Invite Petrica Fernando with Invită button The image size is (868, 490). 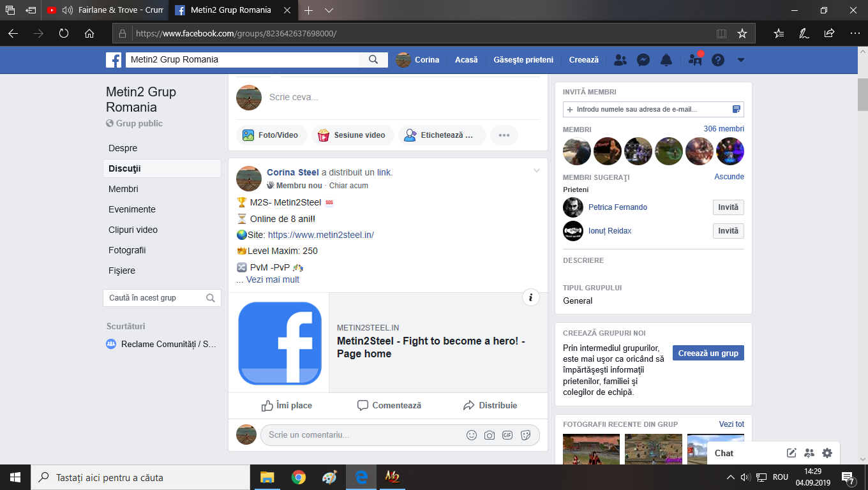click(x=728, y=207)
